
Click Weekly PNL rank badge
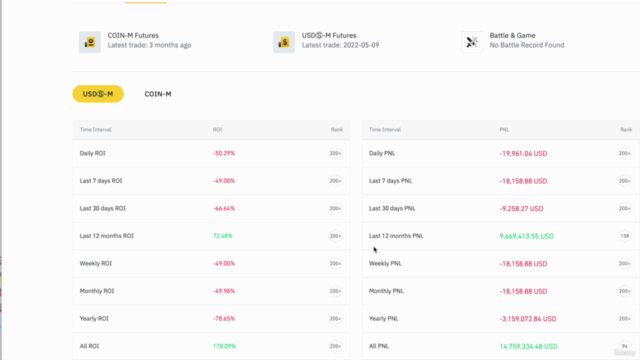(624, 264)
